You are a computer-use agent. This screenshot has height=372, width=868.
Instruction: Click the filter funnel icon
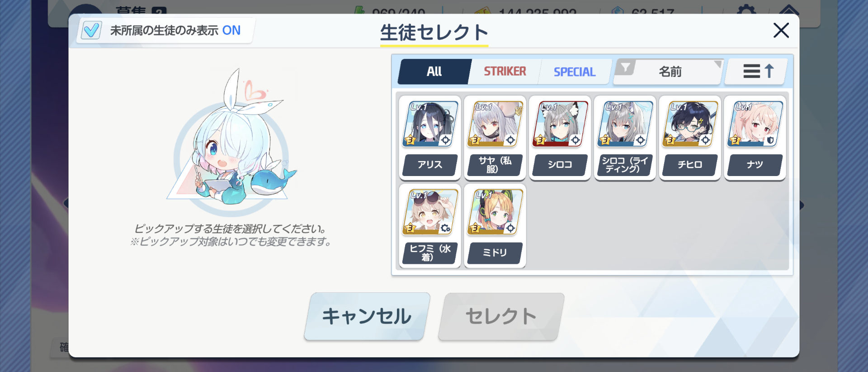[x=626, y=68]
